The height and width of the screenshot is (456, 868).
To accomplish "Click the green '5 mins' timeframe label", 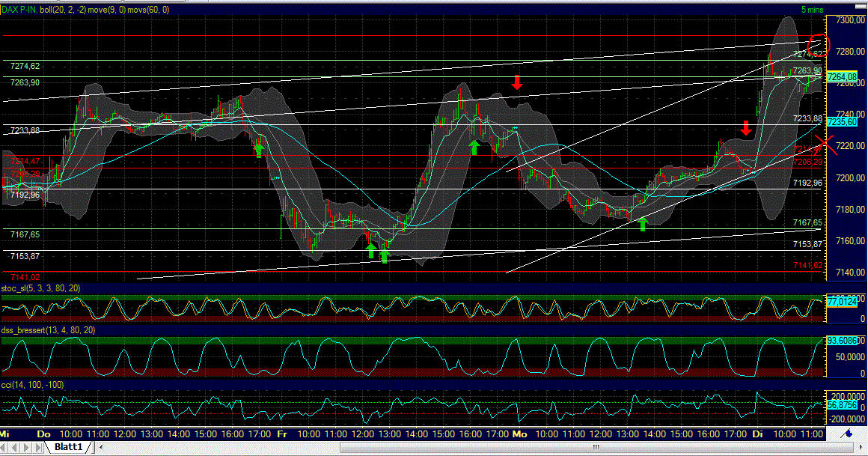I will point(813,10).
